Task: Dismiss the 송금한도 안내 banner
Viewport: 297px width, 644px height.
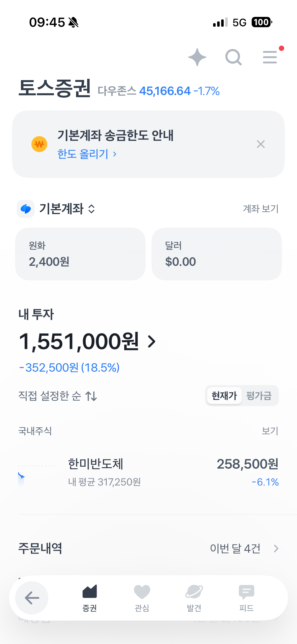Action: pos(261,144)
